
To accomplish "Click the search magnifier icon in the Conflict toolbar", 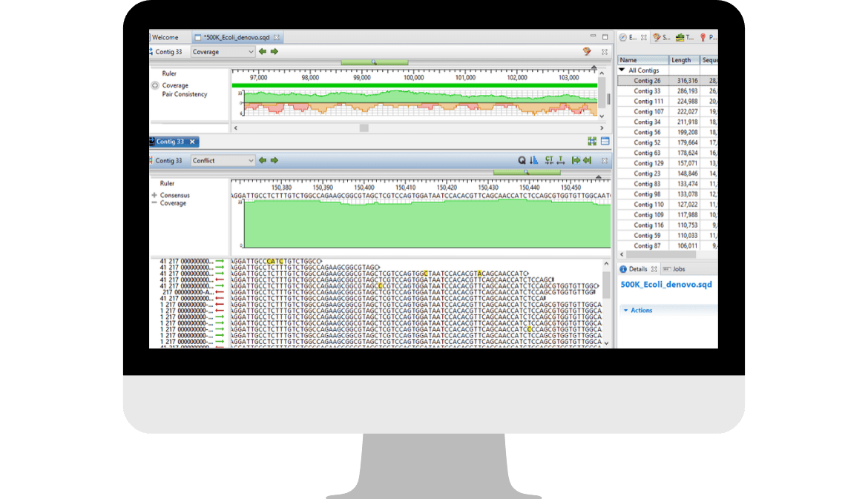I will tap(522, 159).
